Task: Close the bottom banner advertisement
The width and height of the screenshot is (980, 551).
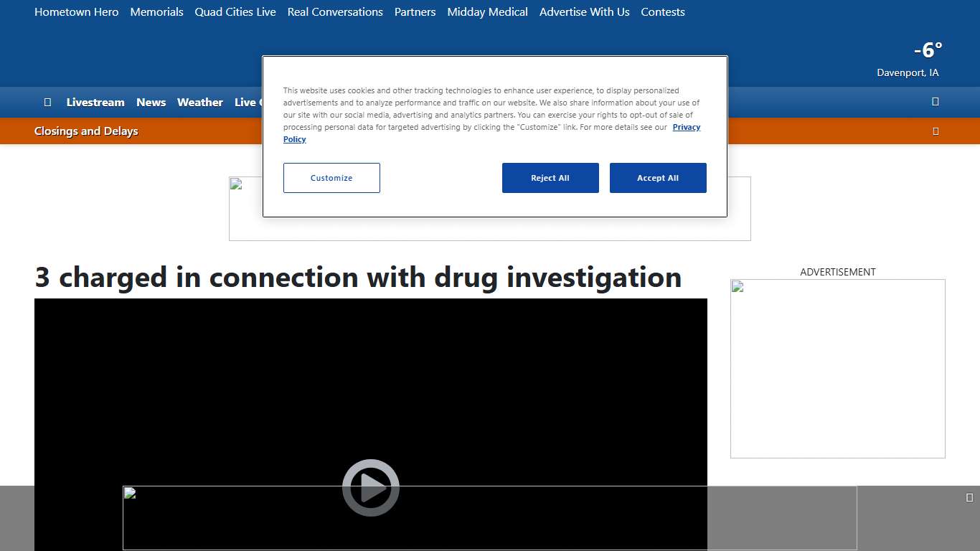Action: (x=969, y=498)
